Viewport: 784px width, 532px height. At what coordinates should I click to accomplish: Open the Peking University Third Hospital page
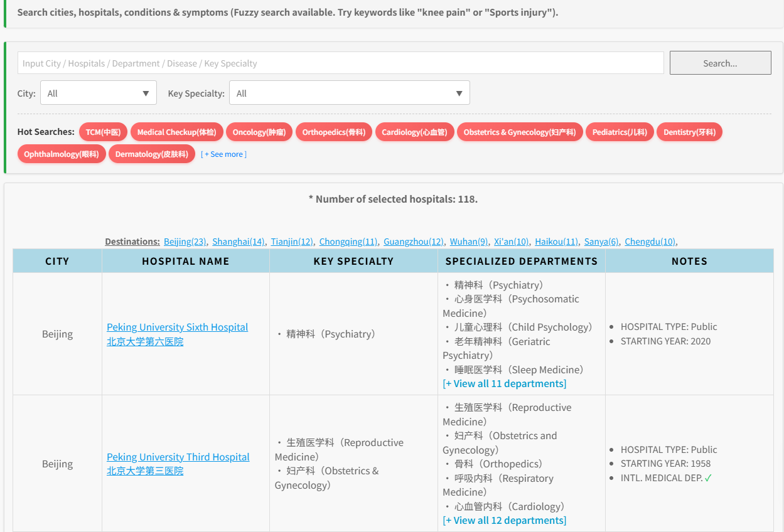pos(178,457)
